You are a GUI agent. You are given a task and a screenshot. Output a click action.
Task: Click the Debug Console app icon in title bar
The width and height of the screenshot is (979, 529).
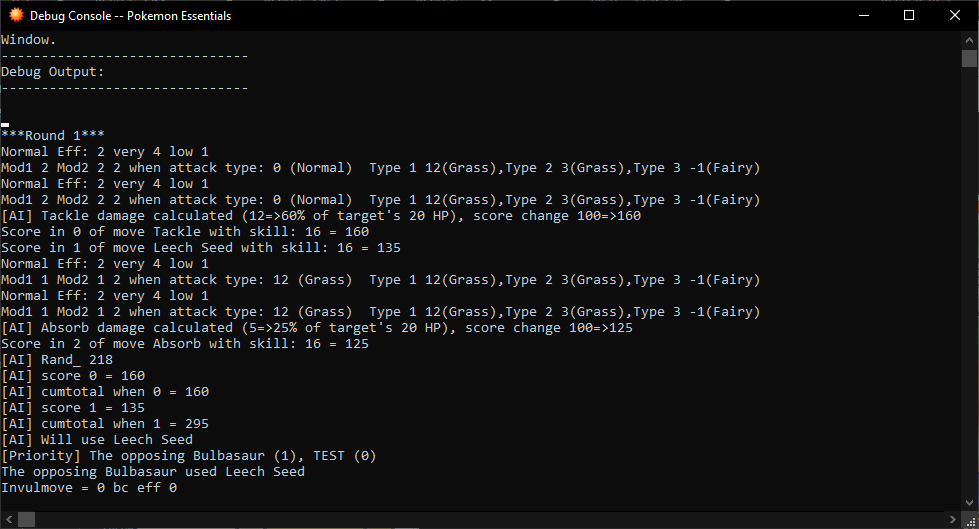(x=16, y=15)
